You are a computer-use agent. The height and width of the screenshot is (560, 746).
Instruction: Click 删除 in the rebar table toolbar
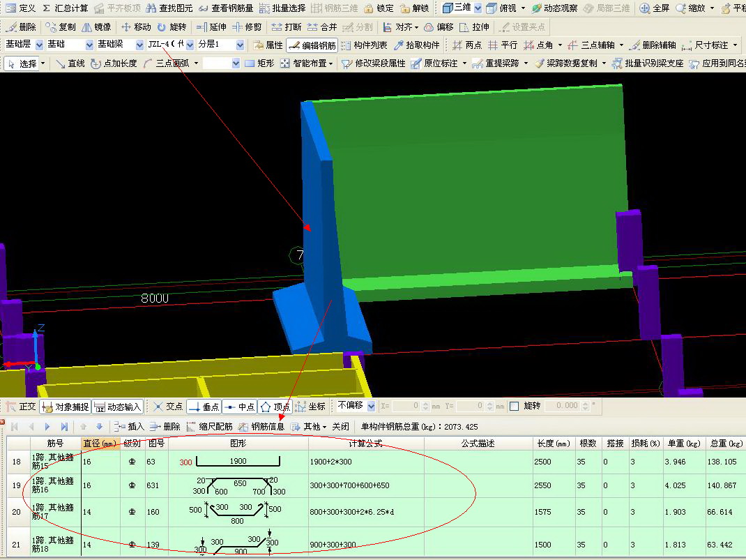165,427
